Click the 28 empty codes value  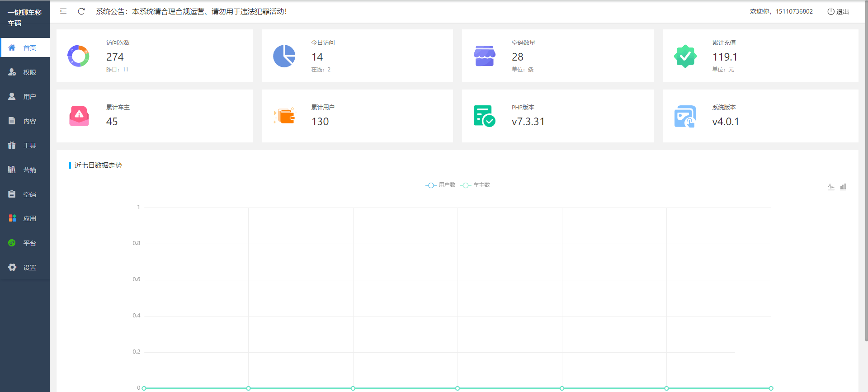click(x=517, y=57)
